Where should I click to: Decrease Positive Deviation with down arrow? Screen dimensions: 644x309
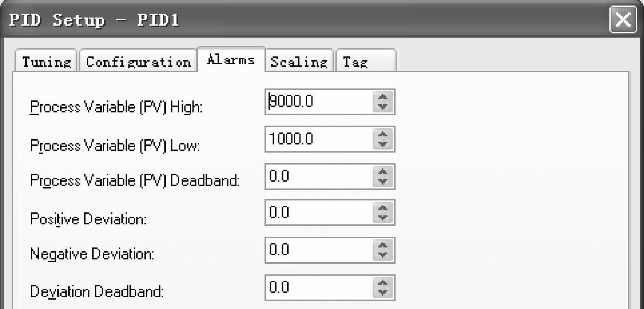(x=384, y=218)
